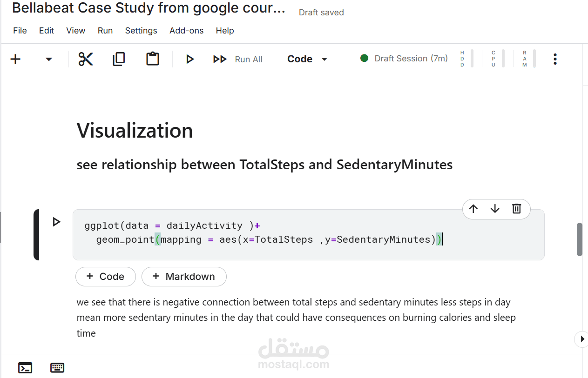Click the copy cell icon

(x=119, y=59)
